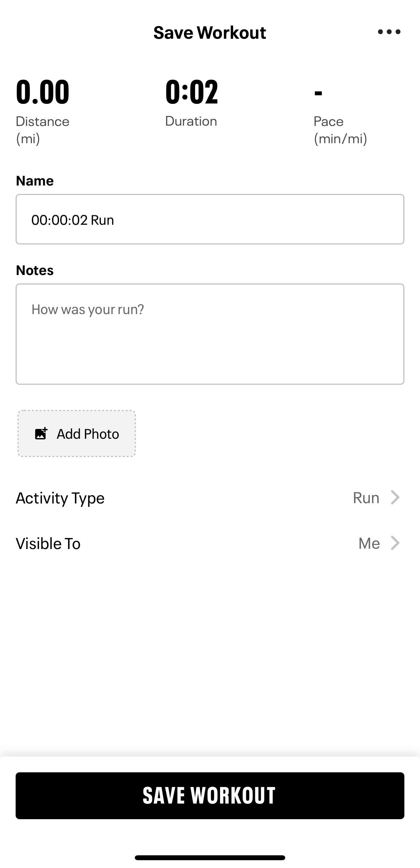Tap the Save Workout page title

click(210, 33)
